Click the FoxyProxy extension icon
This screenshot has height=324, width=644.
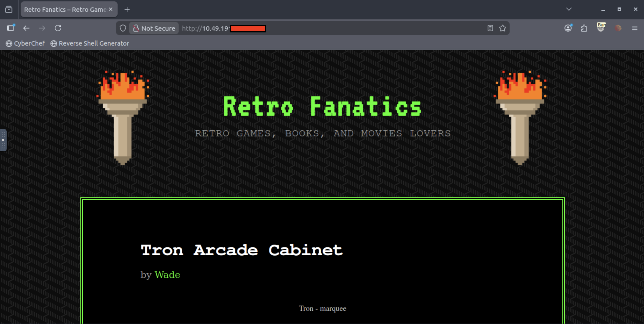click(x=618, y=28)
